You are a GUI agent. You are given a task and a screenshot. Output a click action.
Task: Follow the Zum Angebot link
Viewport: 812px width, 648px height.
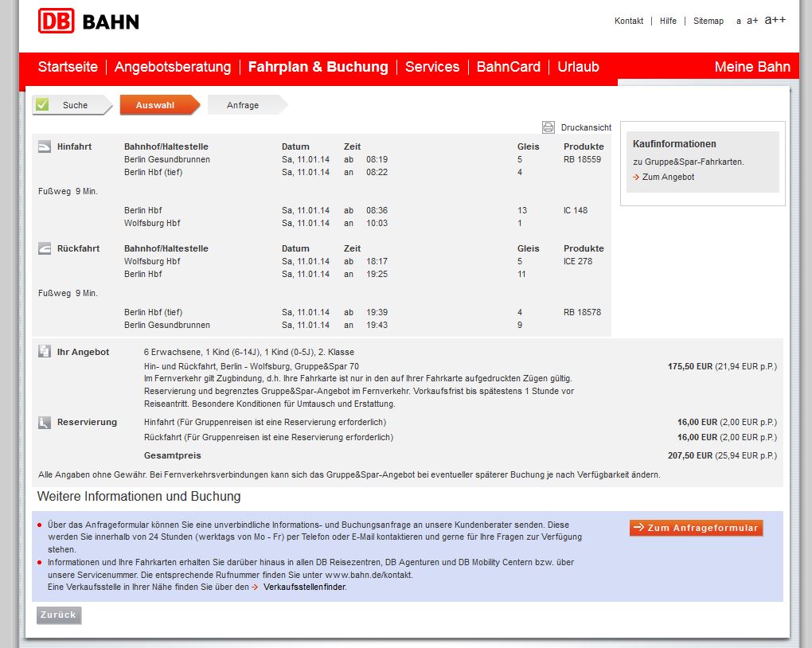668,177
